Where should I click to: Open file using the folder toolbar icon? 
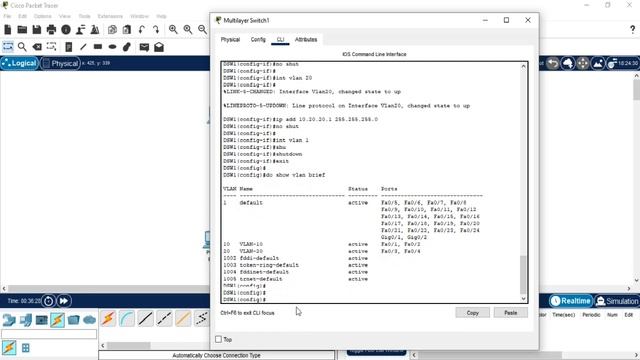point(22,29)
